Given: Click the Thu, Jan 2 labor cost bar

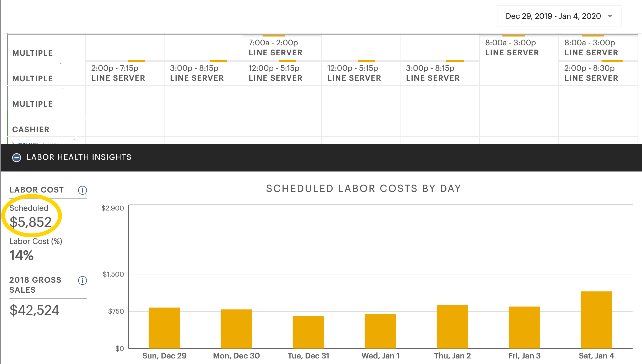Looking at the screenshot, I should coord(452,326).
